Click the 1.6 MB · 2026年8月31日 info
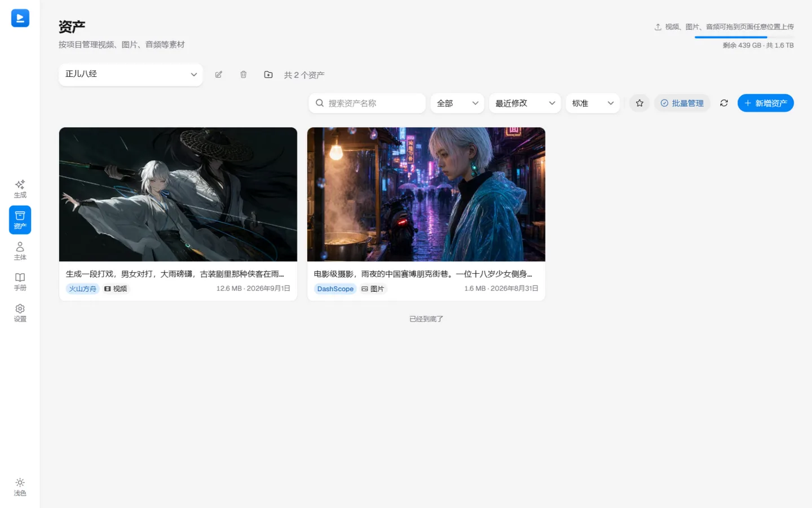The height and width of the screenshot is (508, 812). (501, 289)
